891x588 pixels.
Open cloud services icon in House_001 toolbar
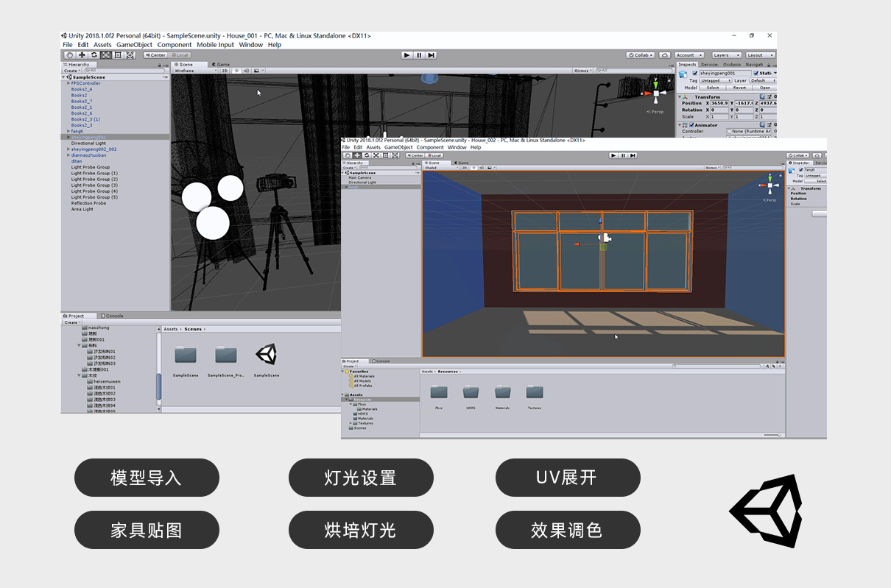[664, 55]
